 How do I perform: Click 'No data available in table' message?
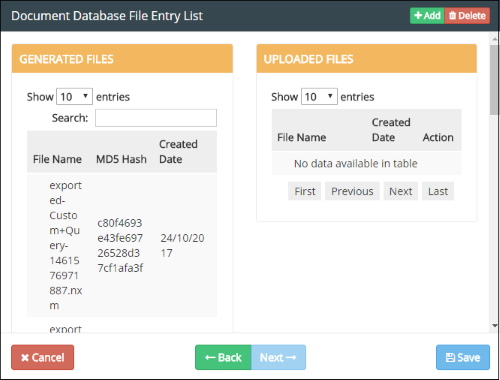(x=356, y=163)
